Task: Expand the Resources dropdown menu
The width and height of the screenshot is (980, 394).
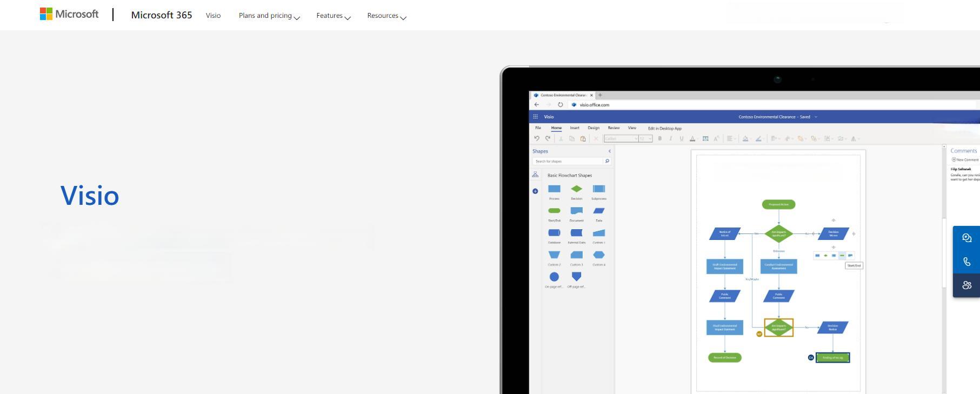Action: click(387, 16)
